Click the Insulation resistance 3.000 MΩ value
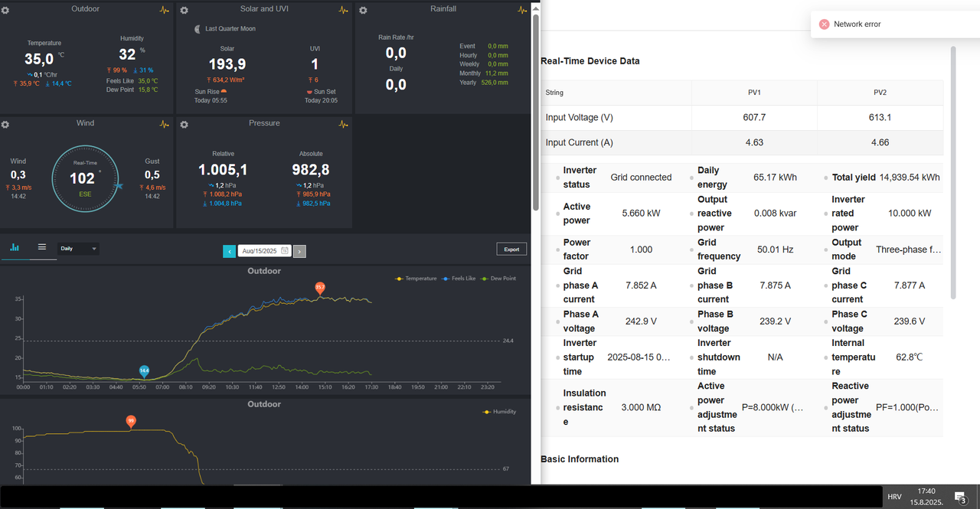980x509 pixels. click(x=641, y=408)
